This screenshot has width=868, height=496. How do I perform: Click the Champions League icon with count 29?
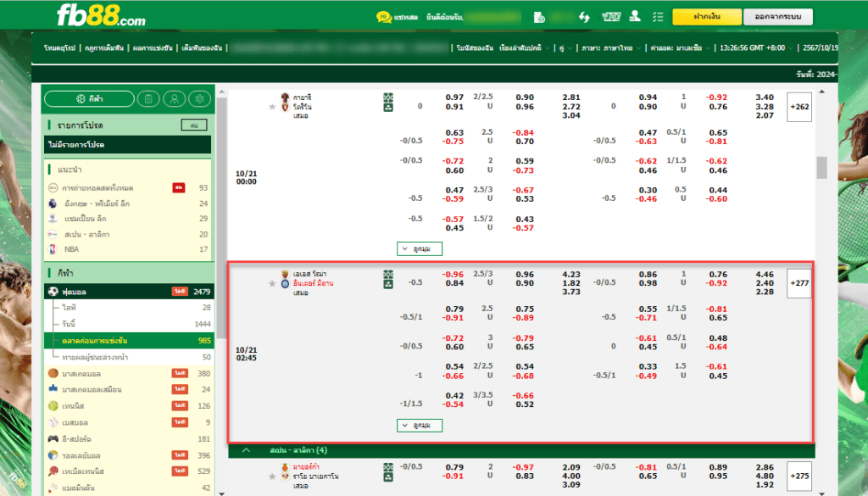(x=53, y=219)
